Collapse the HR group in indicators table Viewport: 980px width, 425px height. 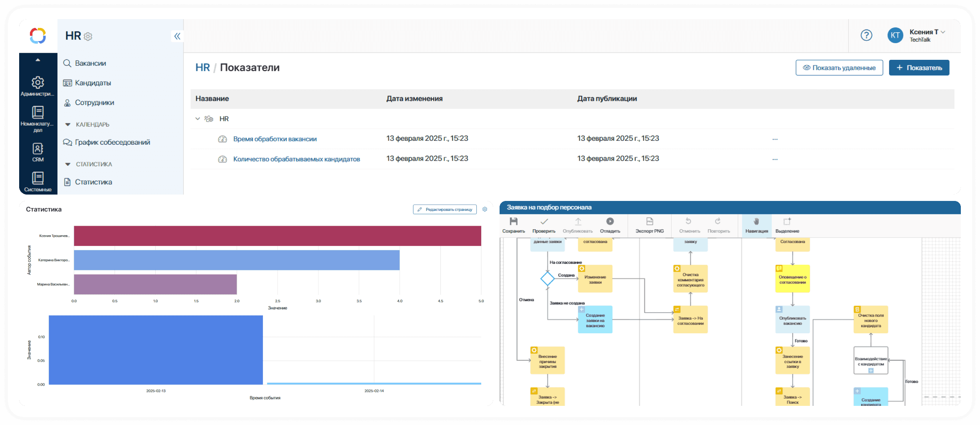click(198, 119)
